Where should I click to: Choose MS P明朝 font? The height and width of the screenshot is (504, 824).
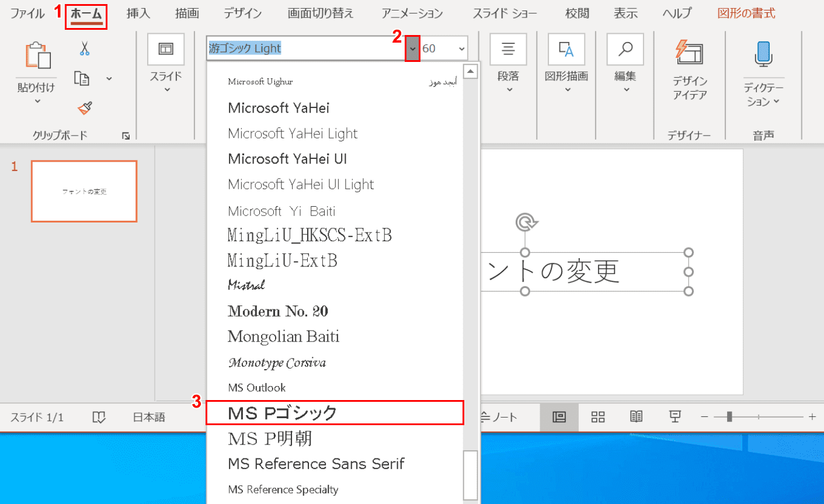click(x=335, y=438)
